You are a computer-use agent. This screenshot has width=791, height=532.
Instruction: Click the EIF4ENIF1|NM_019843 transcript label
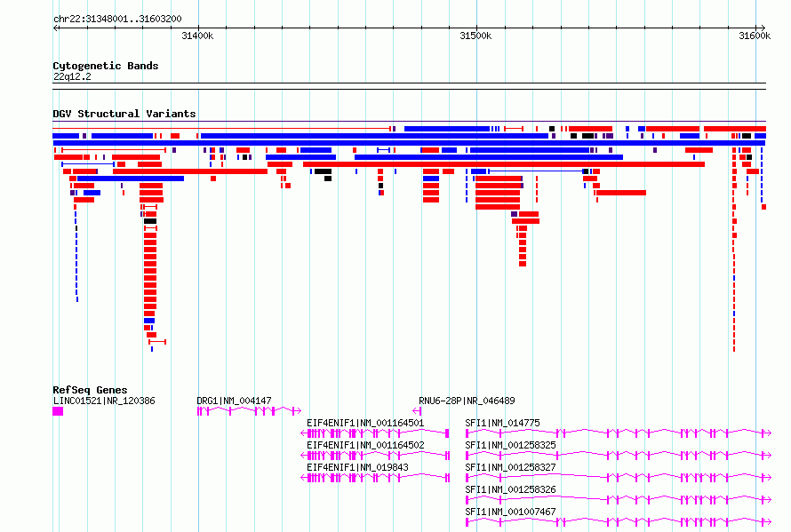tap(357, 467)
